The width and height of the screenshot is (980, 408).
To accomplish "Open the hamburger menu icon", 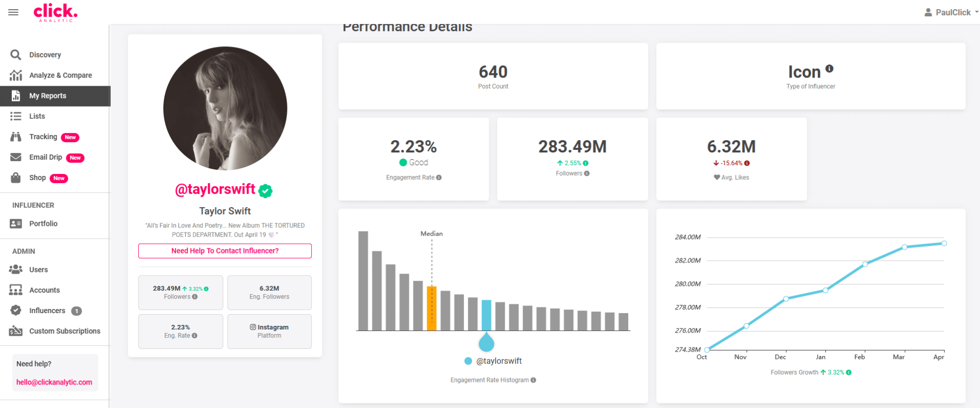I will point(13,12).
